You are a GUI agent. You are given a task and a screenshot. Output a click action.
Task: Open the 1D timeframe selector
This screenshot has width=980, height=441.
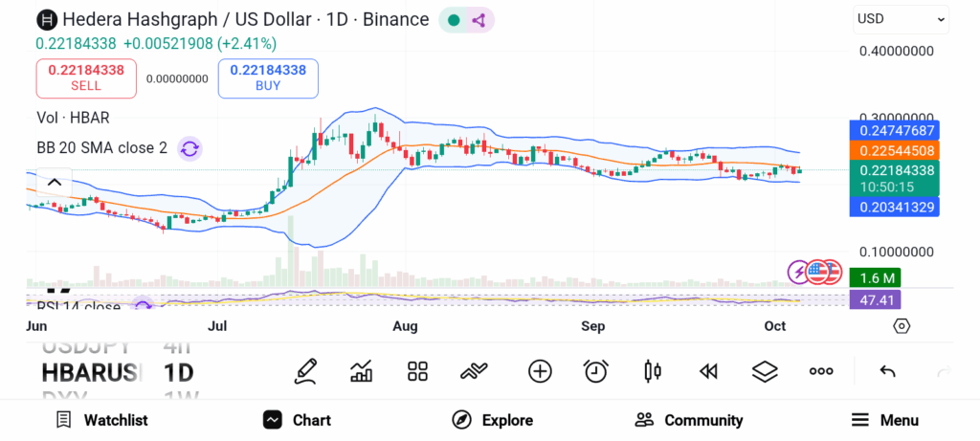tap(178, 371)
